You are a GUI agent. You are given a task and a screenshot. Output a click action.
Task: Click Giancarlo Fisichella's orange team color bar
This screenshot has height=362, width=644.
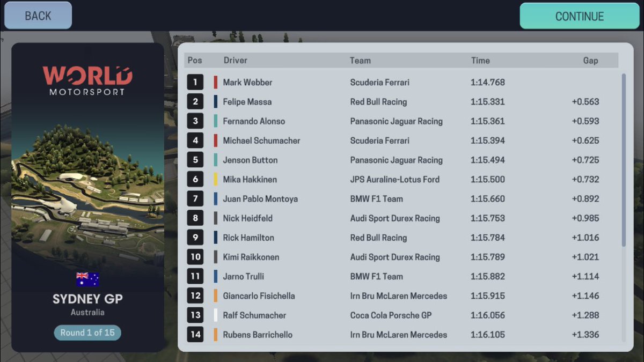coord(215,295)
